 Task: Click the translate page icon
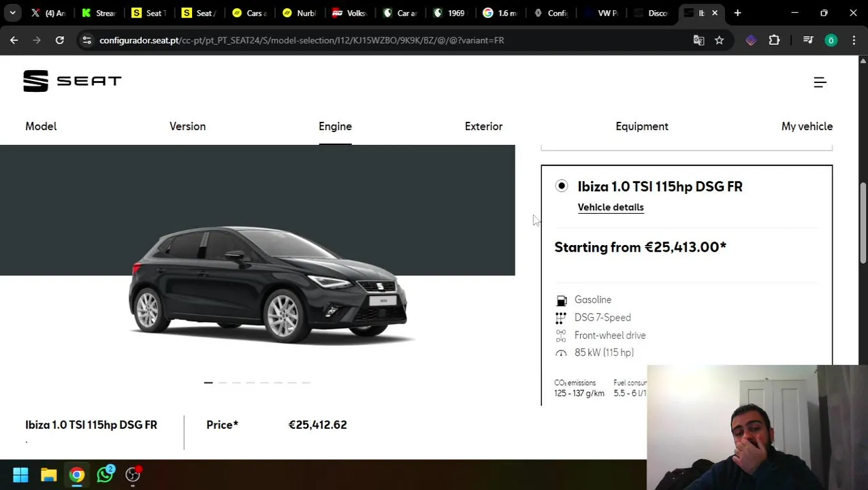coord(698,40)
